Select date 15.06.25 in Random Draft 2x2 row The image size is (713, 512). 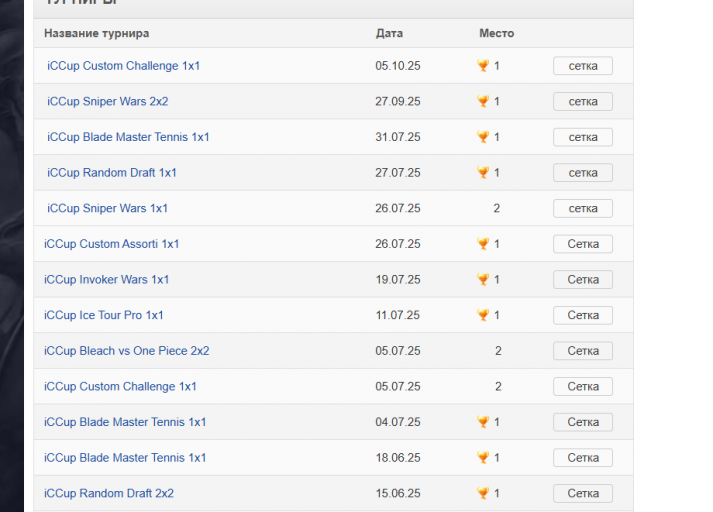point(398,493)
